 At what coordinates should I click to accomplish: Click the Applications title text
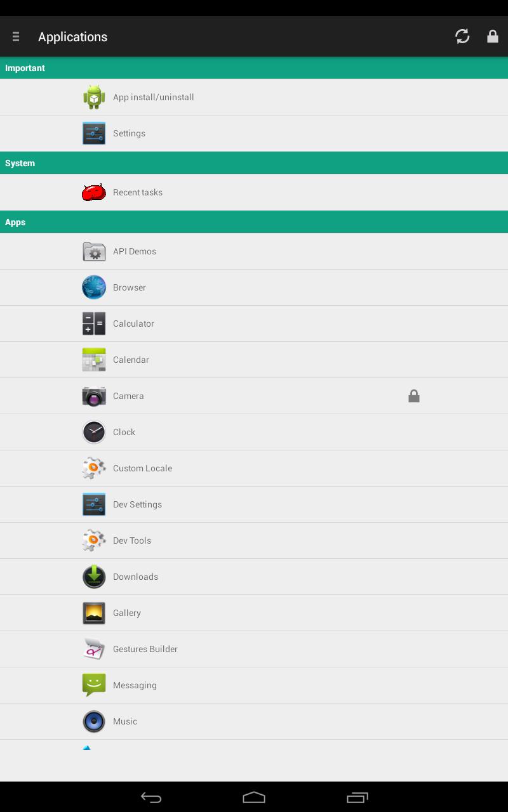[72, 37]
